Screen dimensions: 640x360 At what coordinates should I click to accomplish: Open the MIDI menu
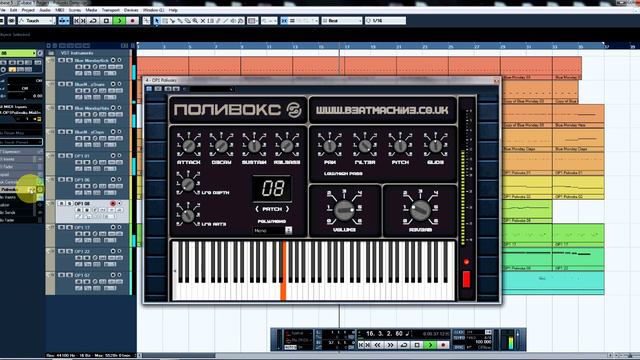point(60,10)
